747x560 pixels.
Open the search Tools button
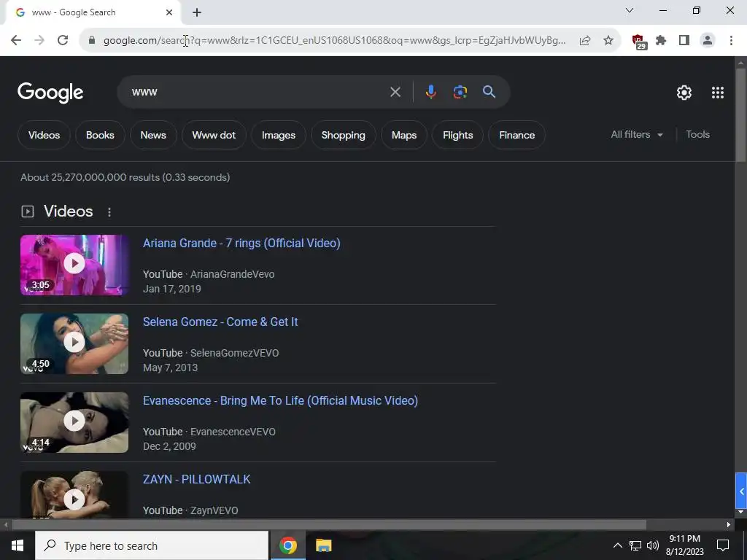[x=697, y=135]
